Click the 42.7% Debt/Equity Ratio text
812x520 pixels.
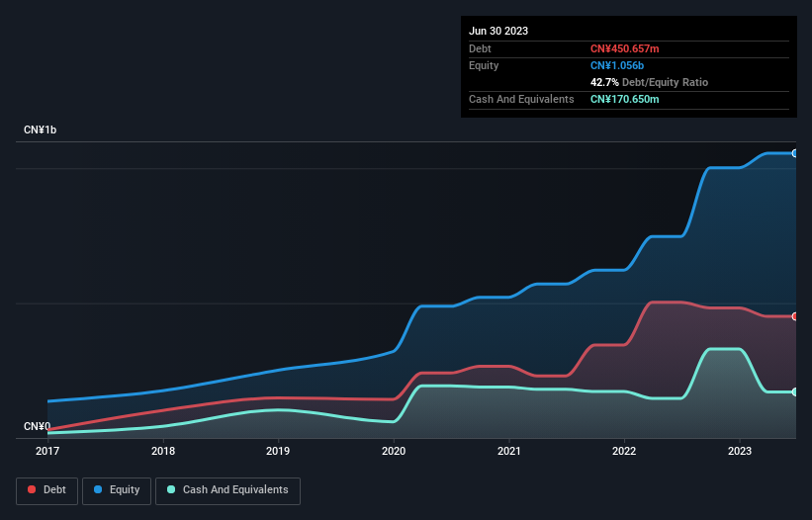(x=649, y=82)
